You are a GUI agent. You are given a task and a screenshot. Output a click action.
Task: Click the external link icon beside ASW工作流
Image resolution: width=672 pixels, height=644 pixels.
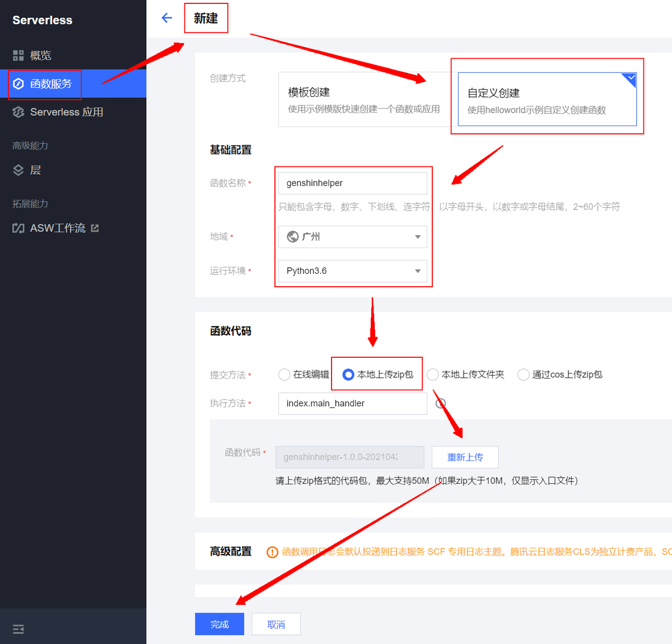coord(95,228)
